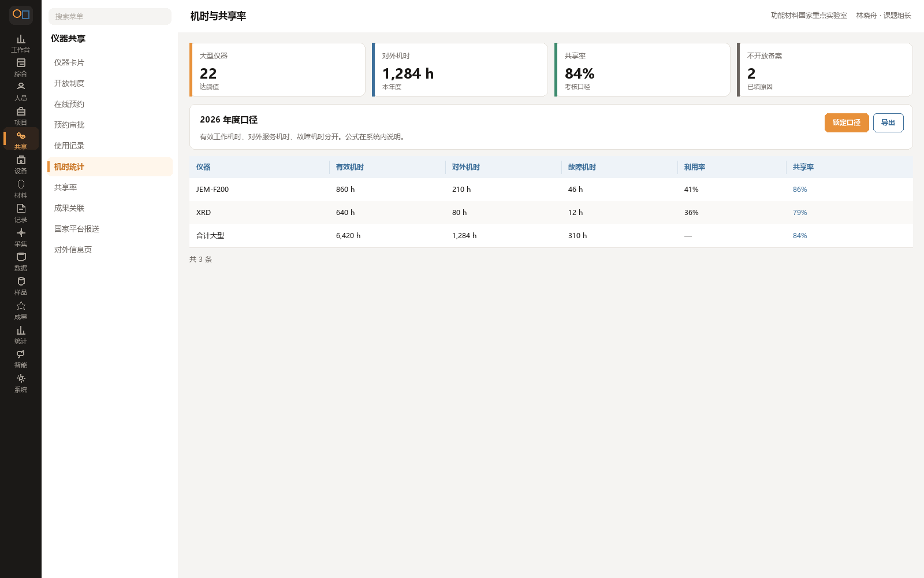The width and height of the screenshot is (924, 578).
Task: Open the 86% share rate link
Action: click(x=800, y=190)
